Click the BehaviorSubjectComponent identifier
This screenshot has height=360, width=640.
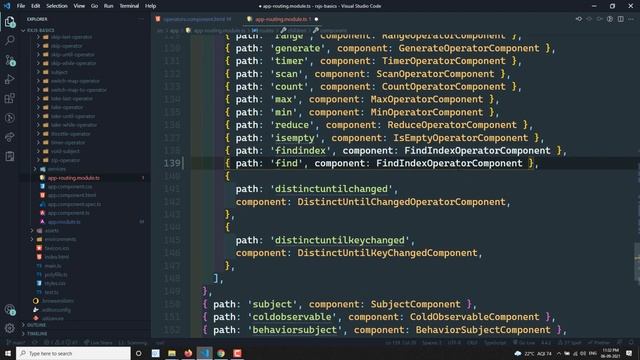click(x=483, y=330)
